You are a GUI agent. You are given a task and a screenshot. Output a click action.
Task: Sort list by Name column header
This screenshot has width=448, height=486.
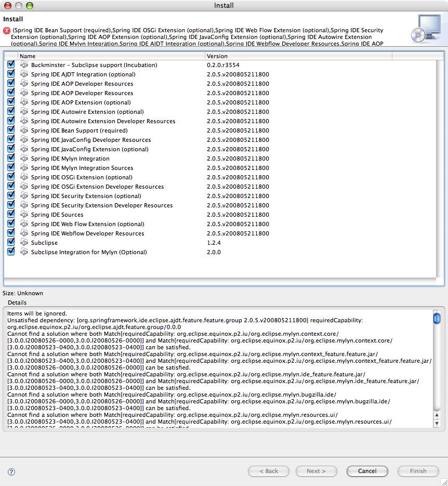[x=111, y=56]
